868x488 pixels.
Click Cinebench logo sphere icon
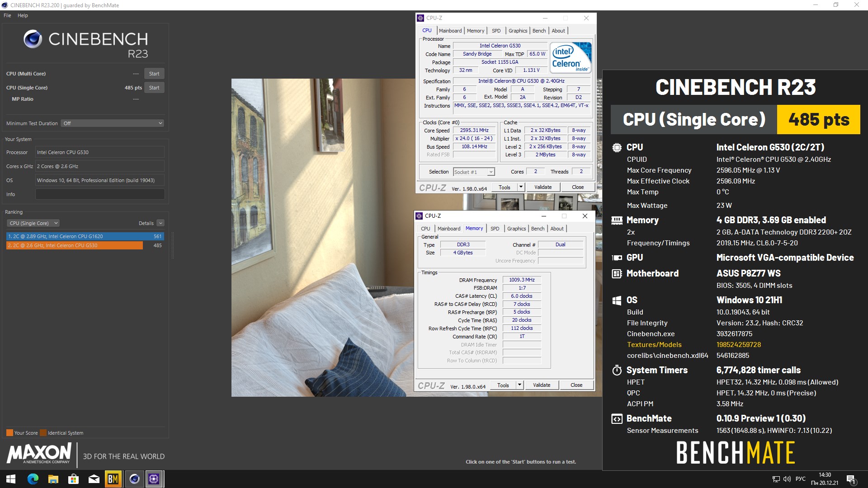[33, 39]
